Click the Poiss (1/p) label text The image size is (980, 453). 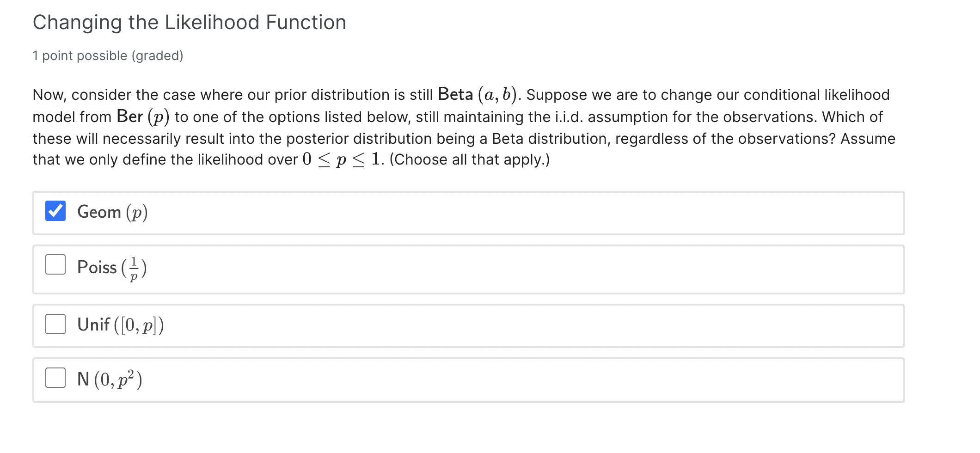click(111, 268)
